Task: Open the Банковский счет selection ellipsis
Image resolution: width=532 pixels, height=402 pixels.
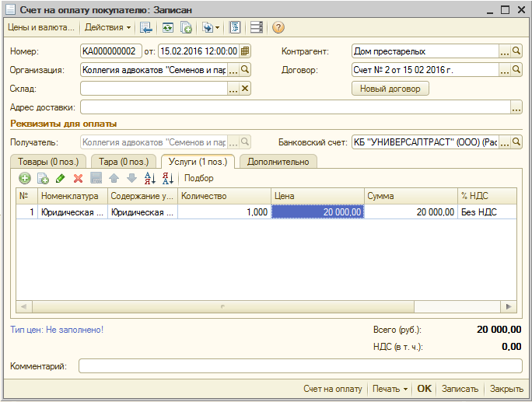Action: 505,142
